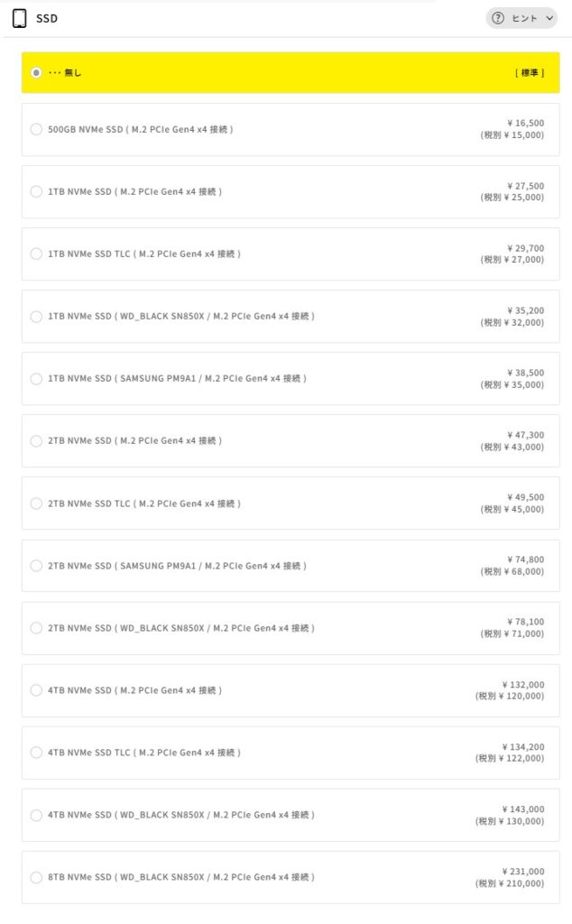Image resolution: width=572 pixels, height=924 pixels.
Task: Click the question mark hint icon
Action: [x=498, y=18]
